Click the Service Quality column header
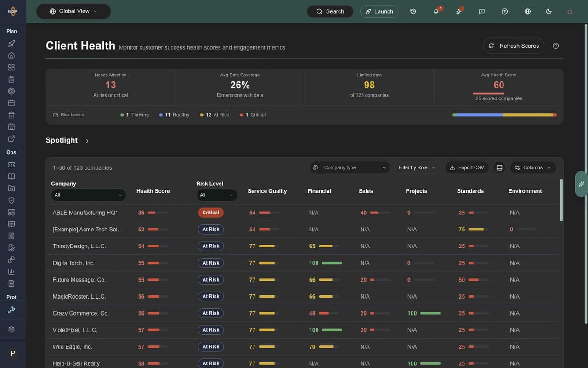588x368 pixels. [x=267, y=191]
